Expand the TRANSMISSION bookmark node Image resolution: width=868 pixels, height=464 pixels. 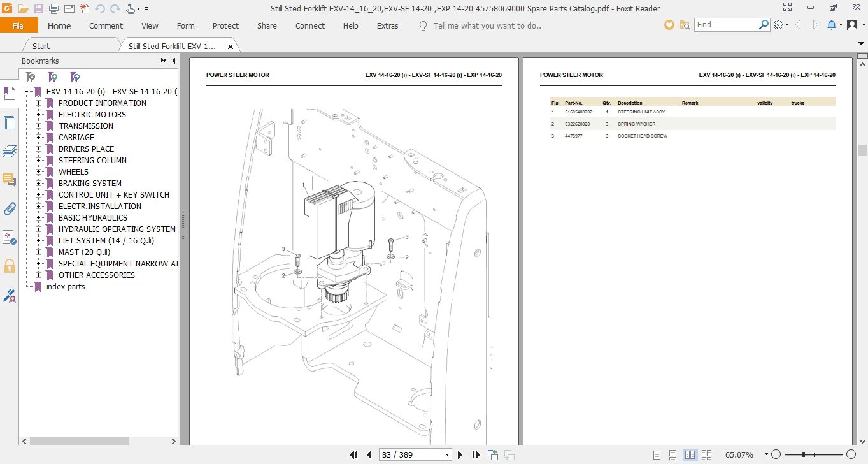click(x=39, y=126)
